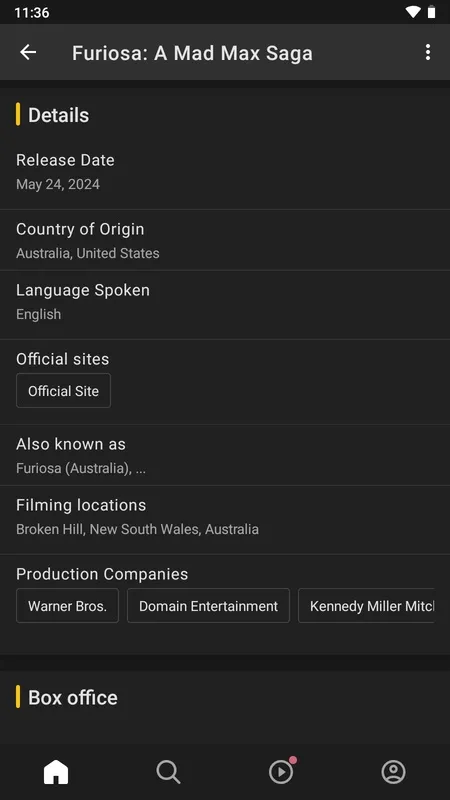Image resolution: width=450 pixels, height=800 pixels.
Task: Go to the Home tab icon
Action: pyautogui.click(x=56, y=772)
